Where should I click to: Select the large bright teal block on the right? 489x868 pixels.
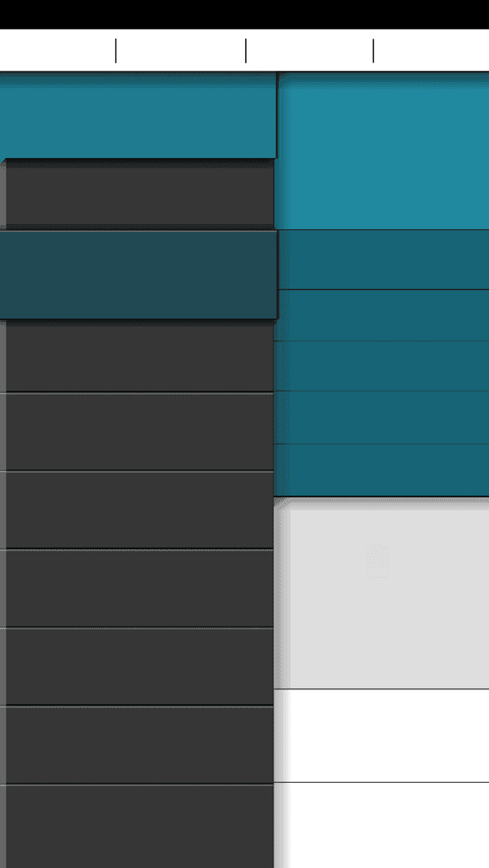pyautogui.click(x=382, y=150)
